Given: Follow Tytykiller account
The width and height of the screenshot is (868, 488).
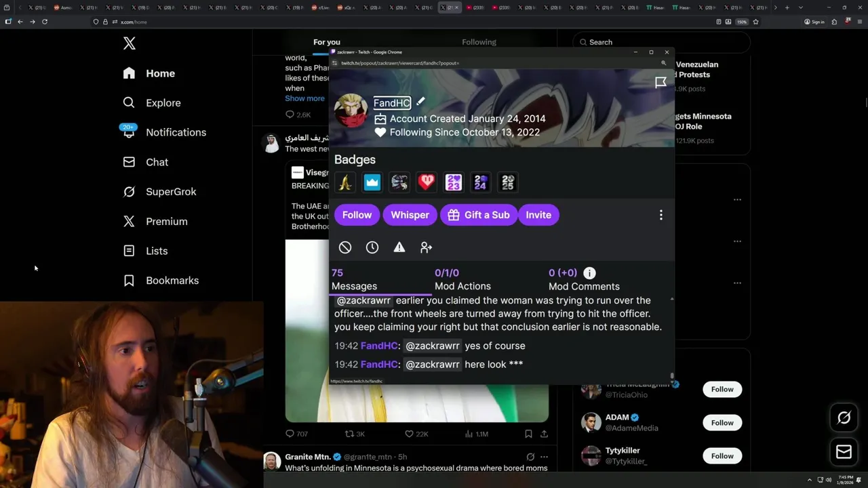Looking at the screenshot, I should (722, 456).
